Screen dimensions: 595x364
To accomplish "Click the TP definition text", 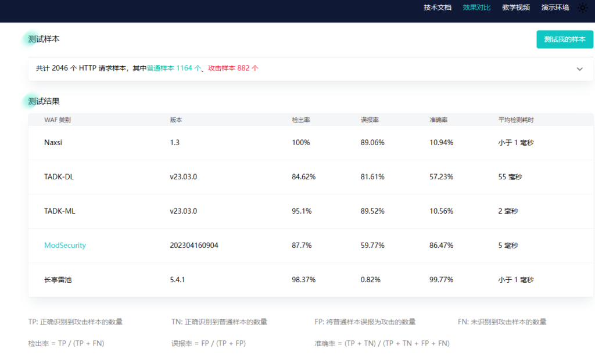I will [x=75, y=322].
